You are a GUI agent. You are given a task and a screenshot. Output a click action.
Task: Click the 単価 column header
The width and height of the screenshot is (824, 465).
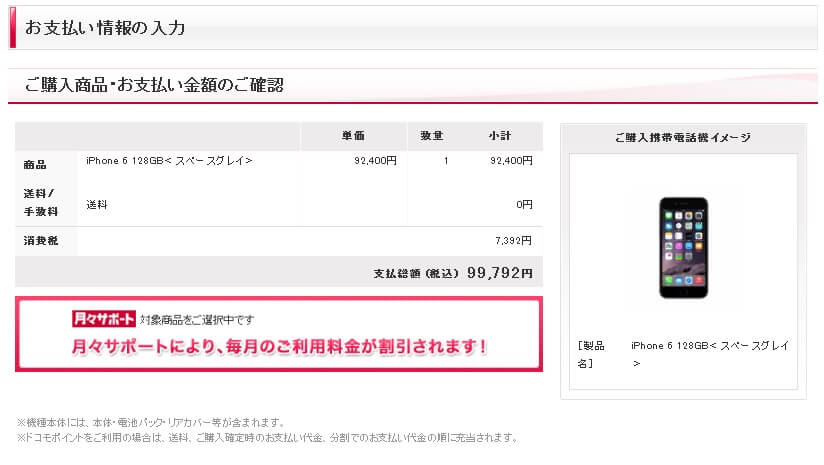pyautogui.click(x=353, y=136)
